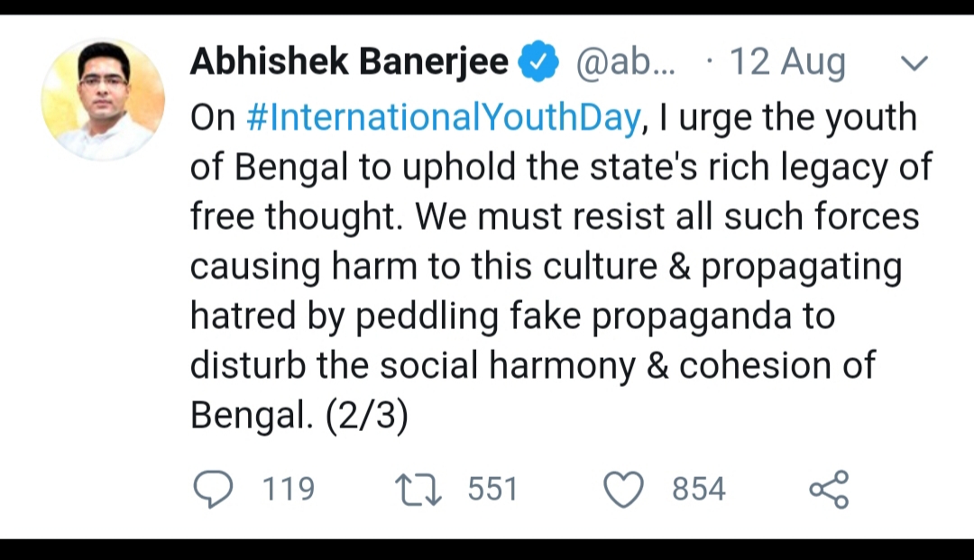Open Abhishek Banerjee's profile picture

click(103, 99)
